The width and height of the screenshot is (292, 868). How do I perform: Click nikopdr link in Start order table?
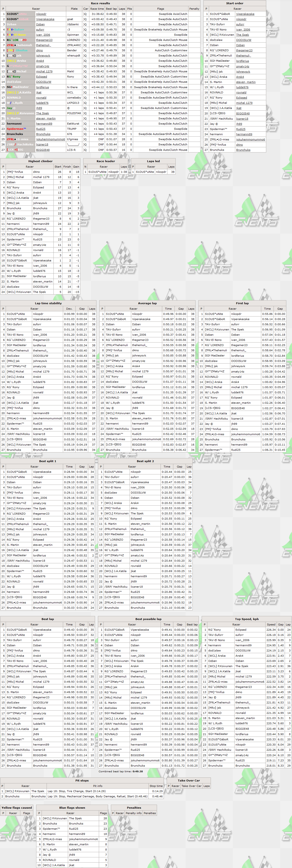pos(241,19)
